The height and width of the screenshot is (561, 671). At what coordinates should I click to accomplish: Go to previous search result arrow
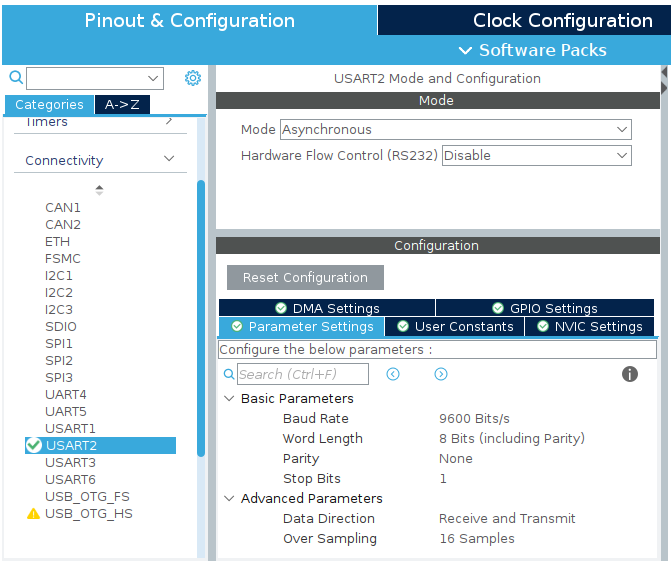tap(393, 374)
